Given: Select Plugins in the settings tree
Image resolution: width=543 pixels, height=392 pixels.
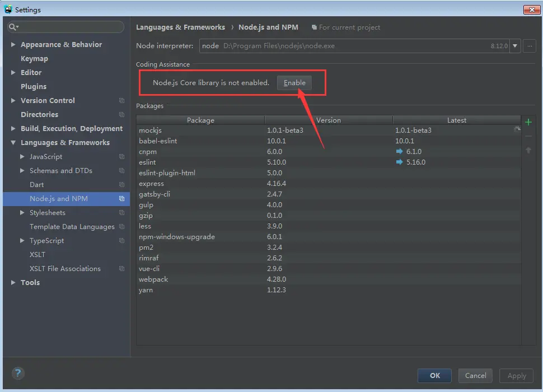Looking at the screenshot, I should (34, 86).
